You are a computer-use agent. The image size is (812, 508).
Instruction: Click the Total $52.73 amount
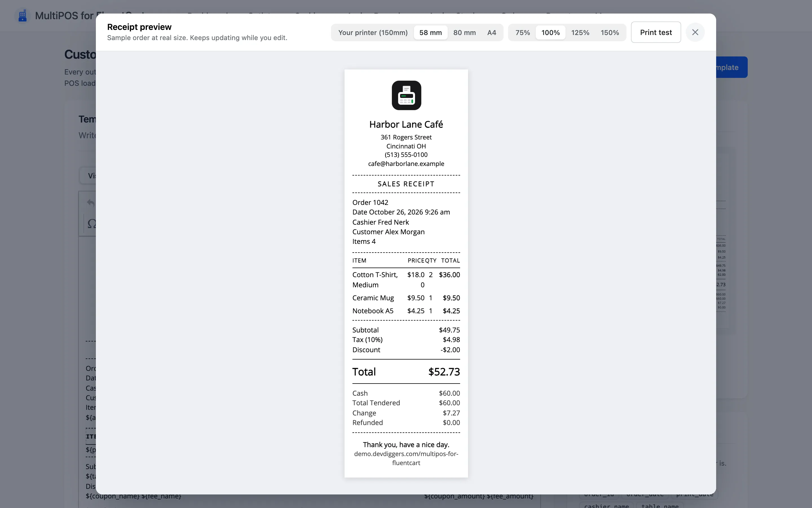click(x=444, y=372)
